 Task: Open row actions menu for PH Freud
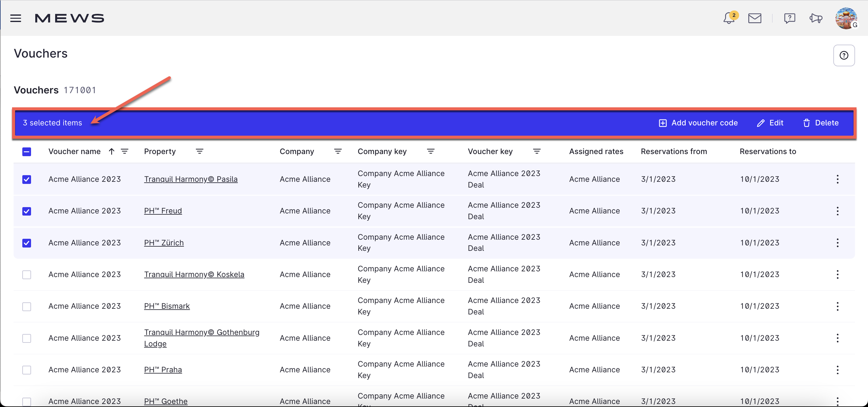(x=837, y=211)
